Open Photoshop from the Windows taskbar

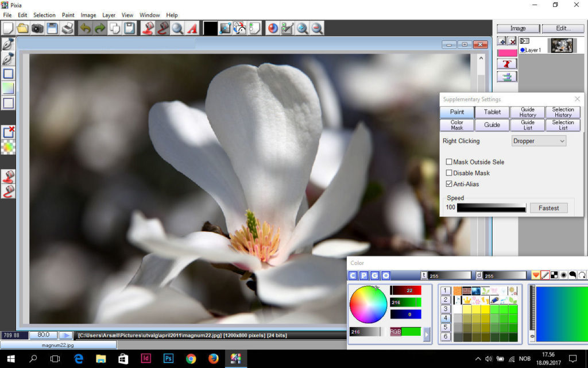168,359
